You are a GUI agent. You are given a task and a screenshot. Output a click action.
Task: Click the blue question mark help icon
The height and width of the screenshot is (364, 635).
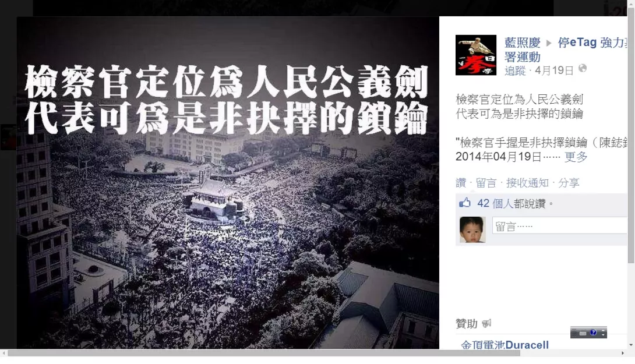click(x=593, y=333)
